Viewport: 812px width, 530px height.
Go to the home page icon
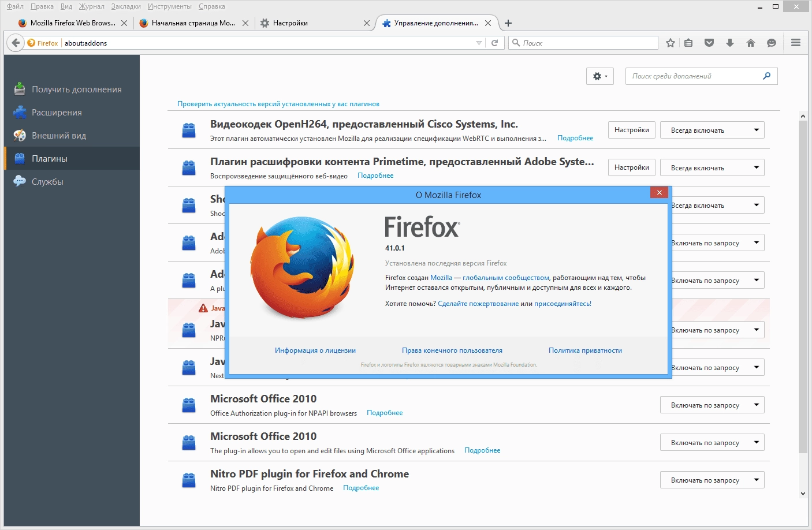(x=751, y=43)
